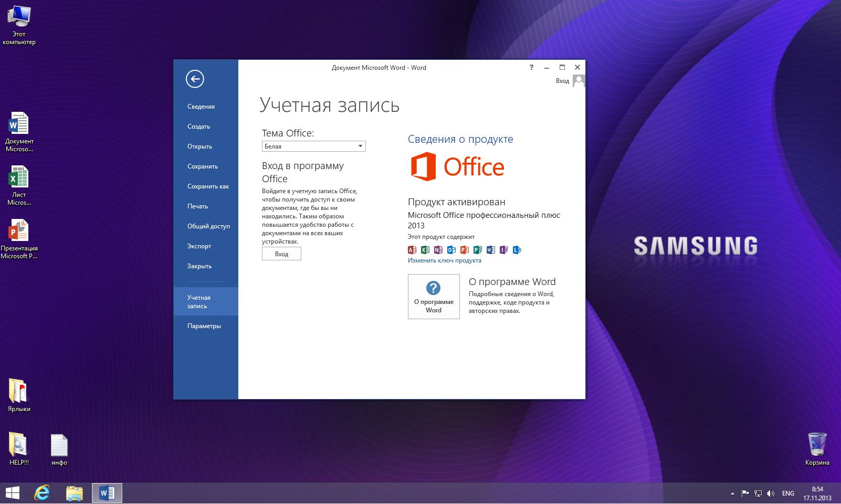Click the 'Продукт активирован' text

pos(457,202)
